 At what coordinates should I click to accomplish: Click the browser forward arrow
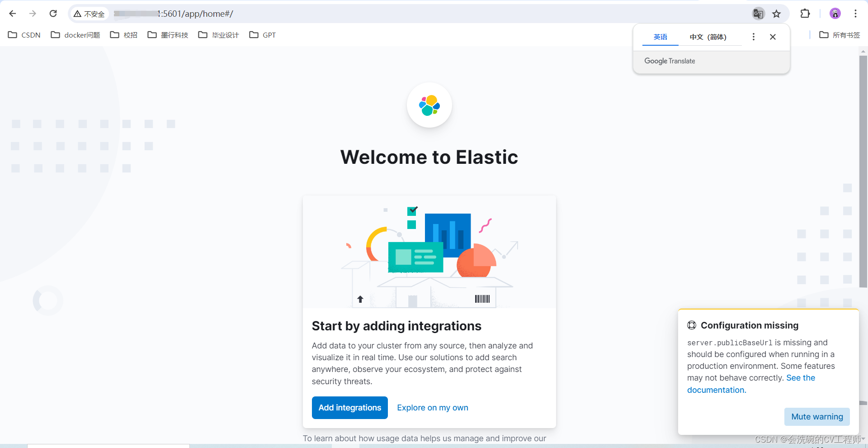33,14
